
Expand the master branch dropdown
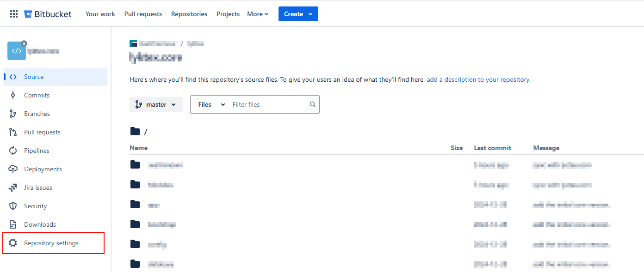pos(156,104)
